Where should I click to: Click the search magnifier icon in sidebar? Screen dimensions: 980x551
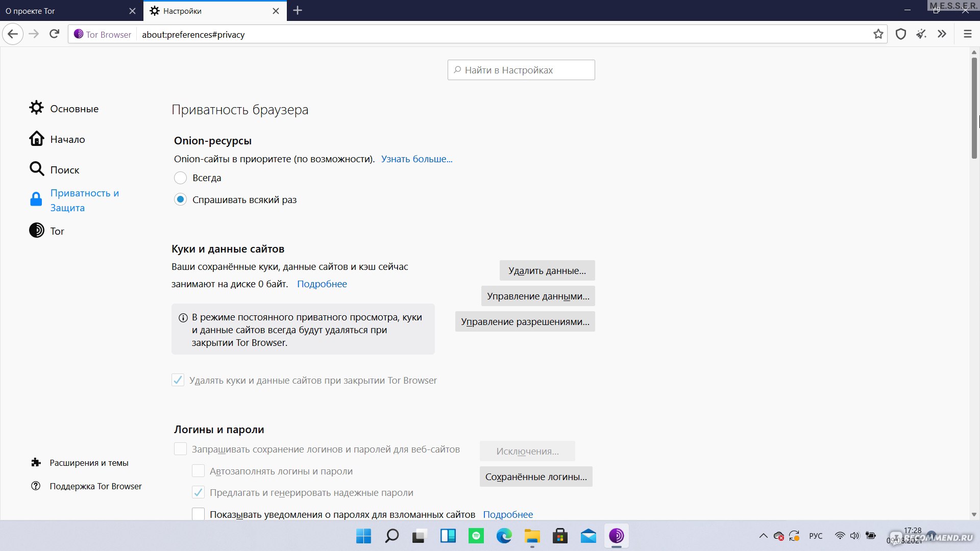pyautogui.click(x=36, y=169)
